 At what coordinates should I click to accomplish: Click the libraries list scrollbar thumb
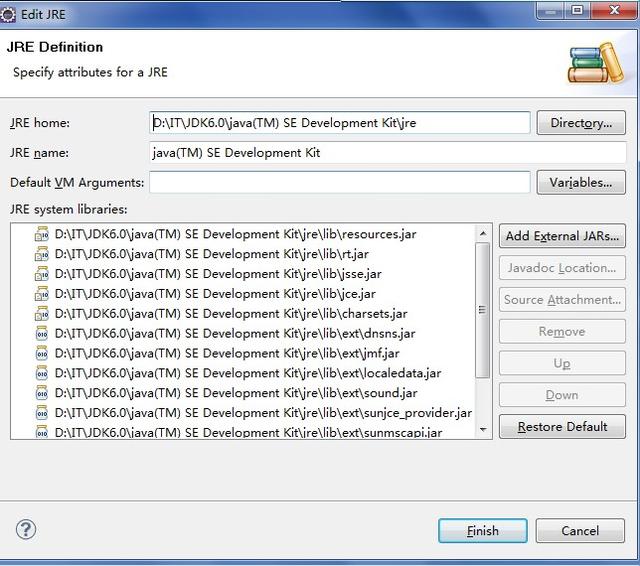coord(483,310)
